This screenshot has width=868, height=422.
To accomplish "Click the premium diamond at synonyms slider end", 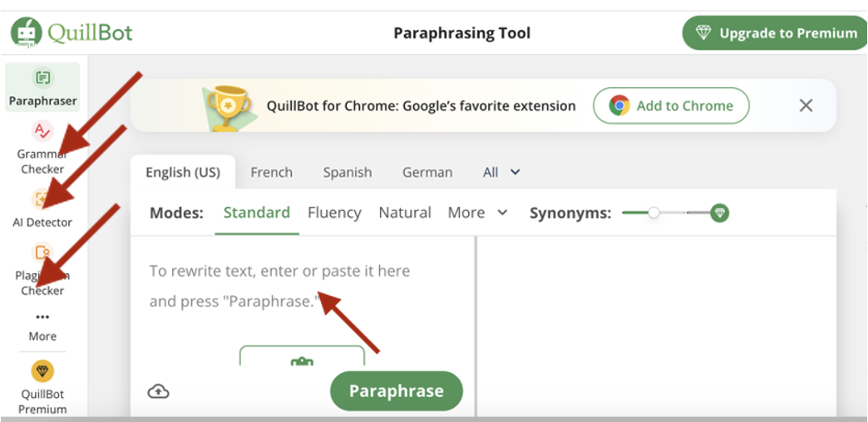I will click(x=720, y=213).
